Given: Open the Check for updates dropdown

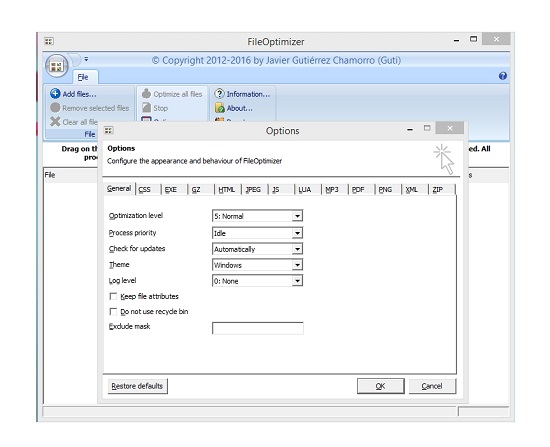Looking at the screenshot, I should point(297,249).
